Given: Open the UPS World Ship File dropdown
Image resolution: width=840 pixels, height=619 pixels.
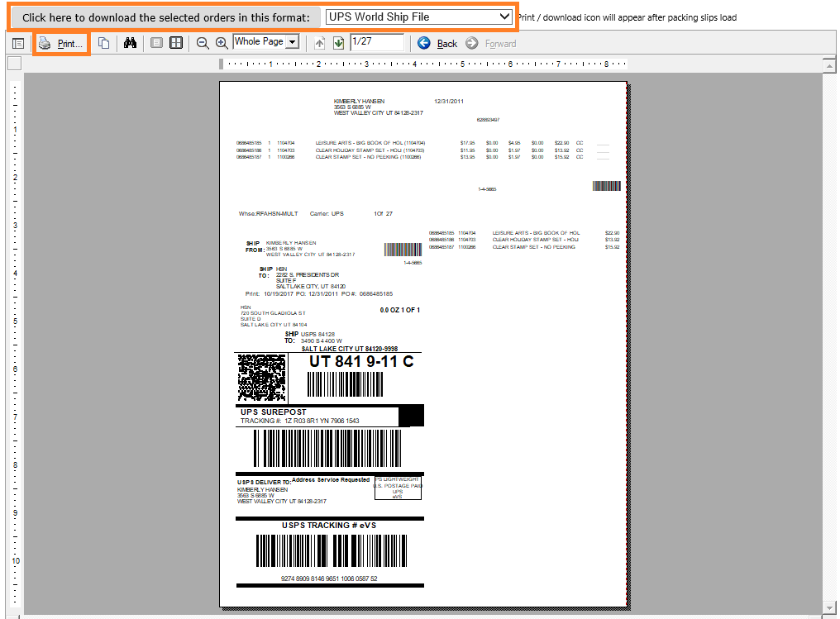Looking at the screenshot, I should point(419,17).
